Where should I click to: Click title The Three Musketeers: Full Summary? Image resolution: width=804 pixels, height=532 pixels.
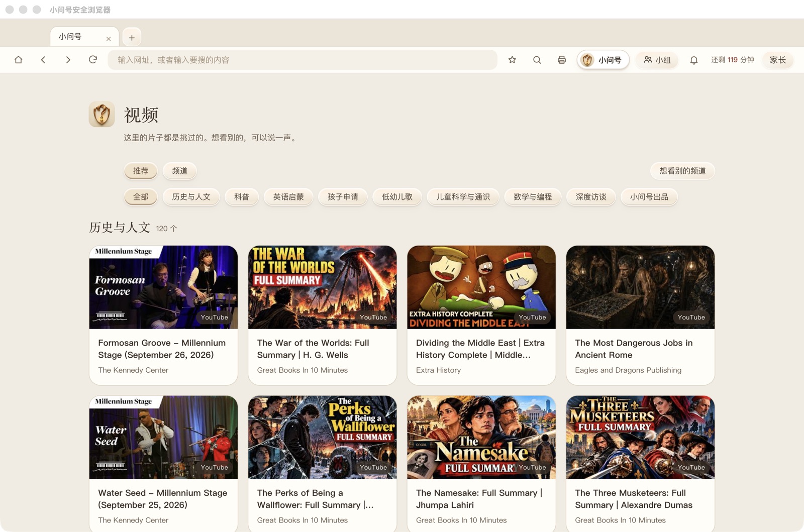click(x=634, y=499)
